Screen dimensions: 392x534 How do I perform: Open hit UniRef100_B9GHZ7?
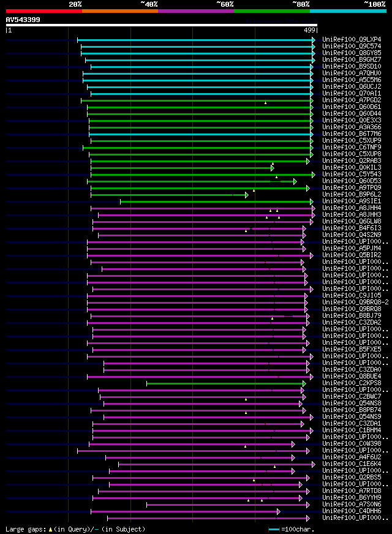(x=352, y=59)
